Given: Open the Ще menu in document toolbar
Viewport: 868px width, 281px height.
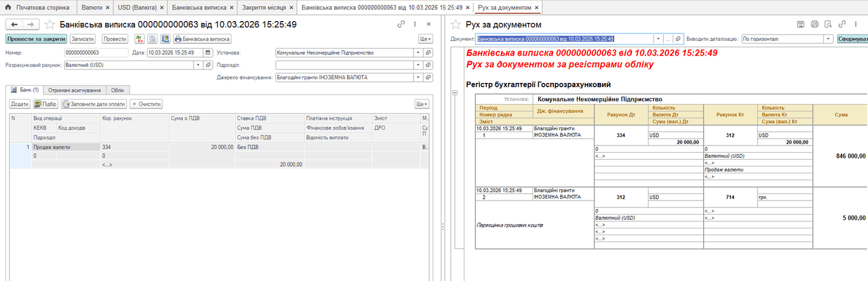Looking at the screenshot, I should coord(425,38).
